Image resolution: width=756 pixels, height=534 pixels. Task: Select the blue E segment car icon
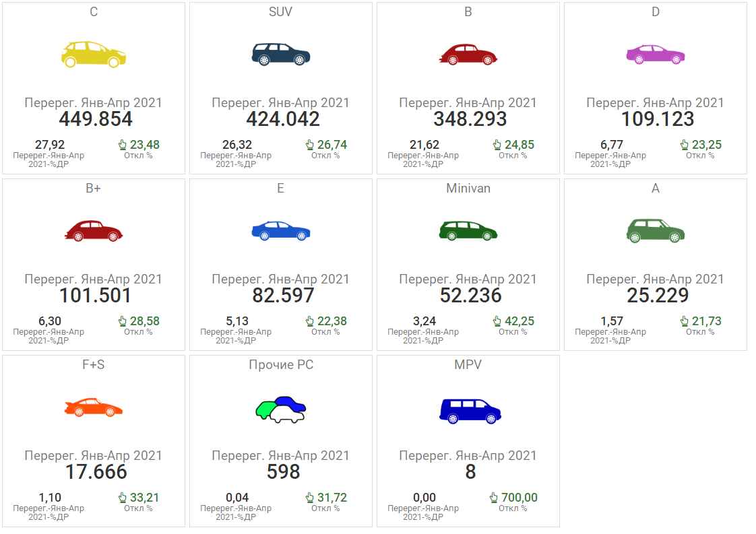click(x=281, y=231)
